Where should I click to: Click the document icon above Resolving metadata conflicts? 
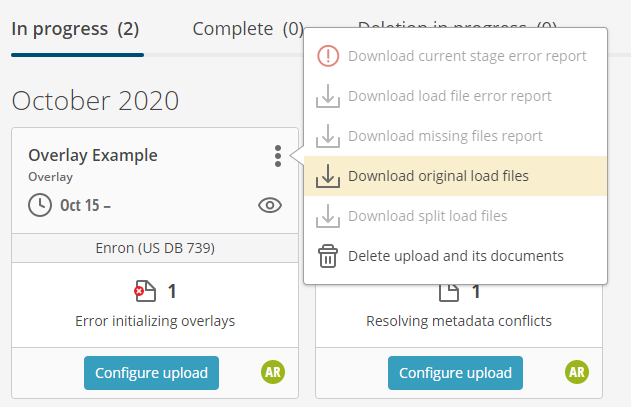[x=449, y=293]
